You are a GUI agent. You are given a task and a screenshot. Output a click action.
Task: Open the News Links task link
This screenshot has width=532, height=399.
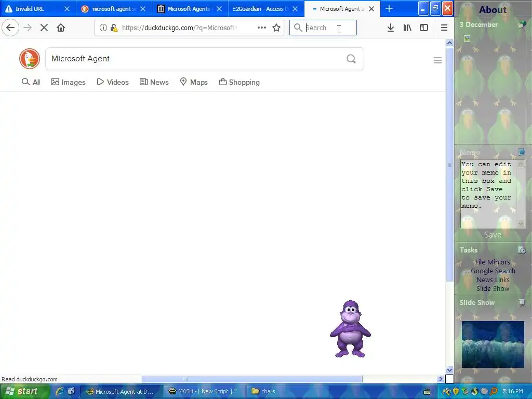tap(493, 280)
